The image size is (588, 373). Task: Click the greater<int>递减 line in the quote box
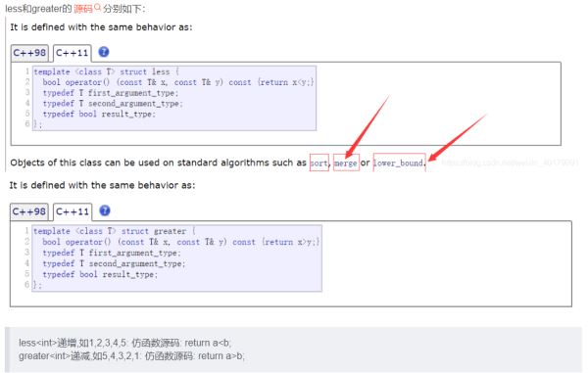(x=131, y=355)
